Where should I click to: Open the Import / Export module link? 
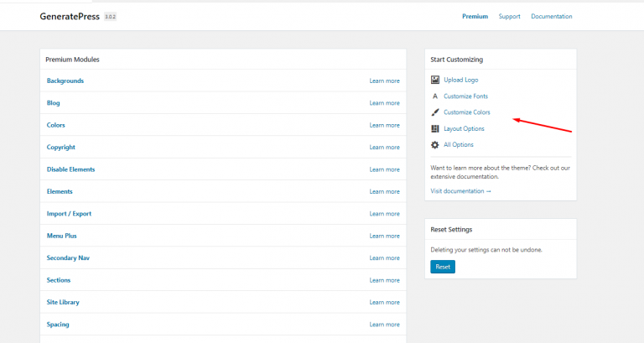pos(69,214)
